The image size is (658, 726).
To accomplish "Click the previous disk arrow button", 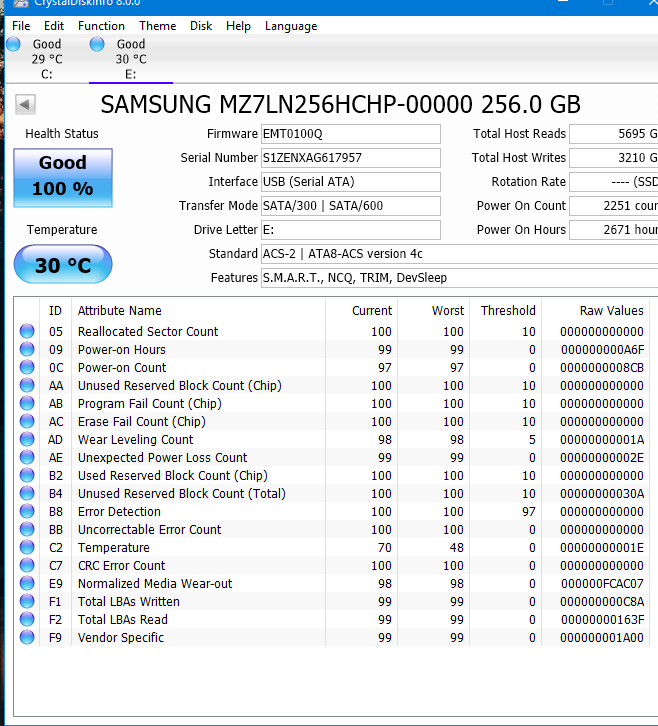I will pos(25,104).
